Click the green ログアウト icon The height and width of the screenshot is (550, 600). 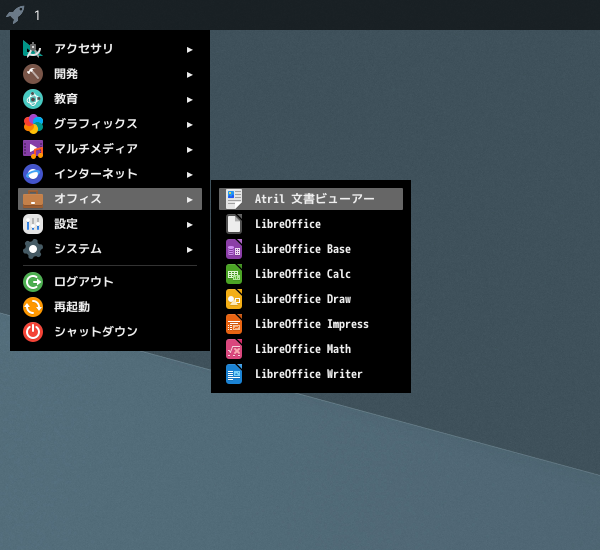tap(33, 282)
